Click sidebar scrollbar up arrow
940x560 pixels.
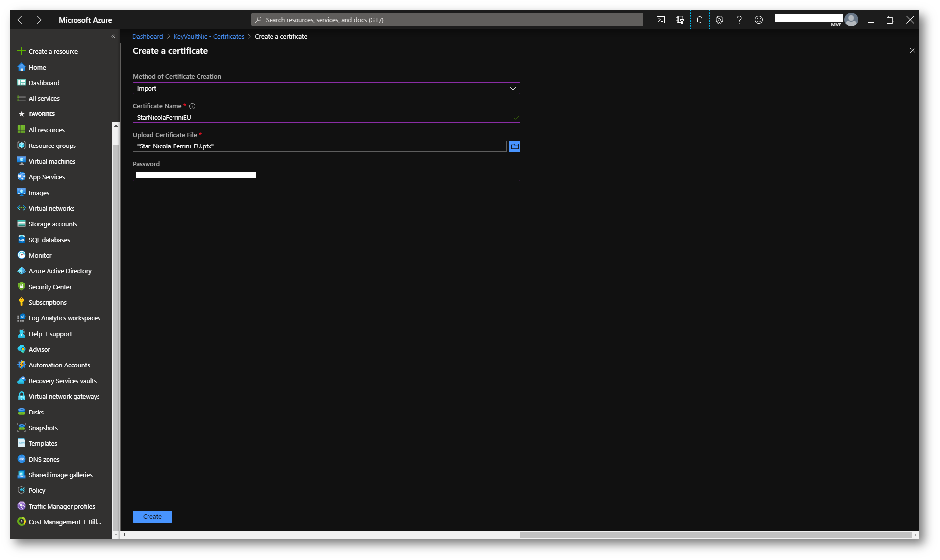116,126
